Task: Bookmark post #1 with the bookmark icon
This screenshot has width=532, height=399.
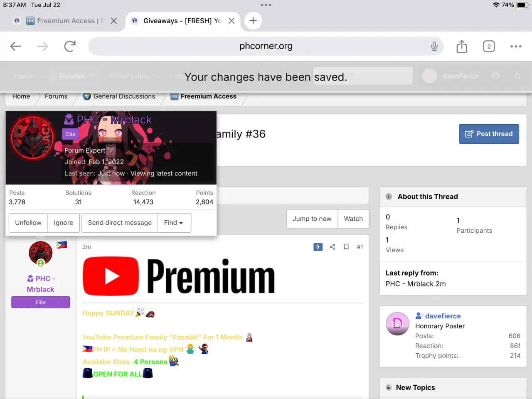Action: point(346,247)
